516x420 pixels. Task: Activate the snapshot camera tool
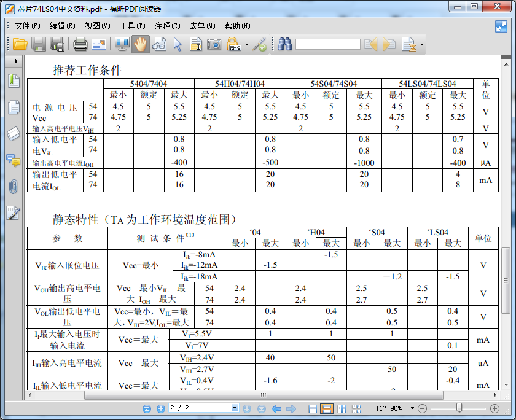pos(214,44)
